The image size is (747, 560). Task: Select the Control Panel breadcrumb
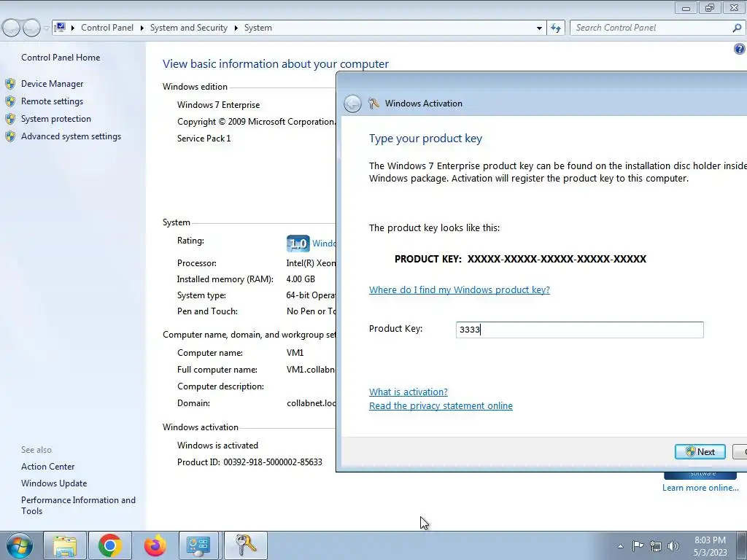(107, 28)
